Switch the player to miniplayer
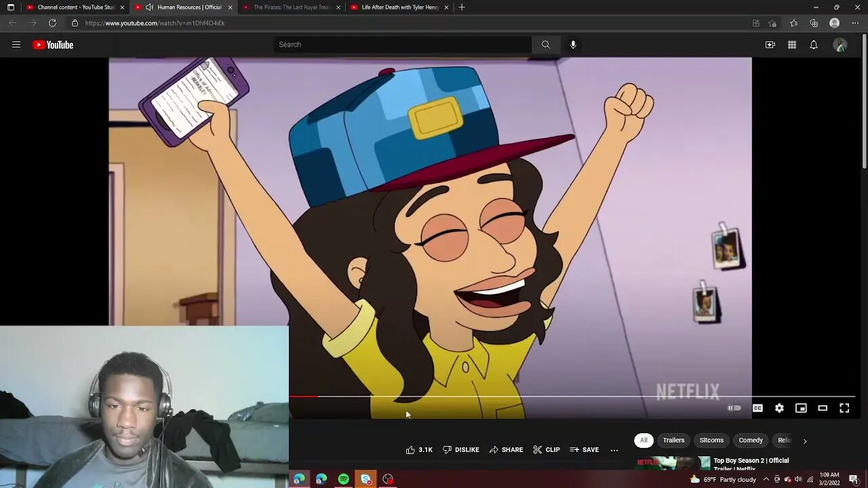This screenshot has height=488, width=868. (801, 408)
